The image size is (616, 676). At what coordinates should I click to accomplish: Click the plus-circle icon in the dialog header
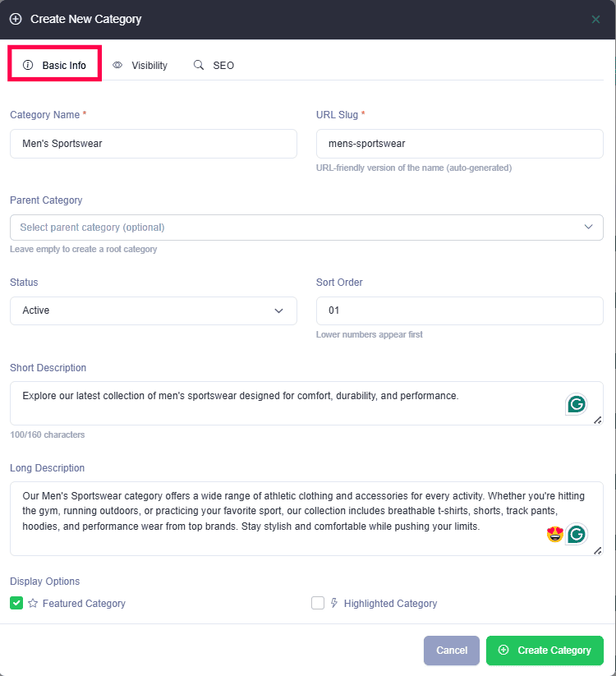(16, 19)
